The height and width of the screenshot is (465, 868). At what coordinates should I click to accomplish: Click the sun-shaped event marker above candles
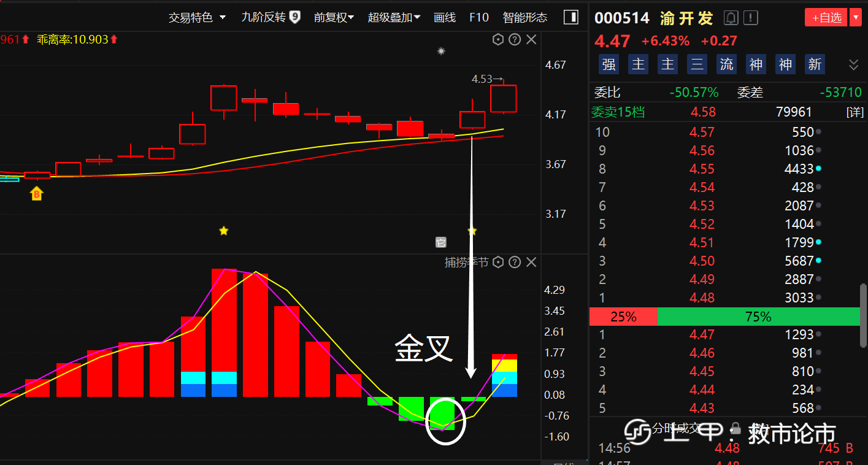coord(440,52)
